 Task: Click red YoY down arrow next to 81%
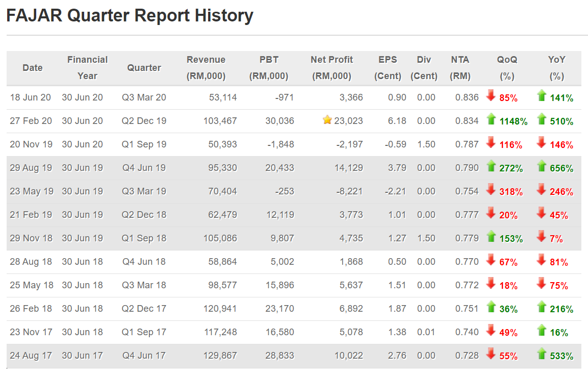click(542, 260)
